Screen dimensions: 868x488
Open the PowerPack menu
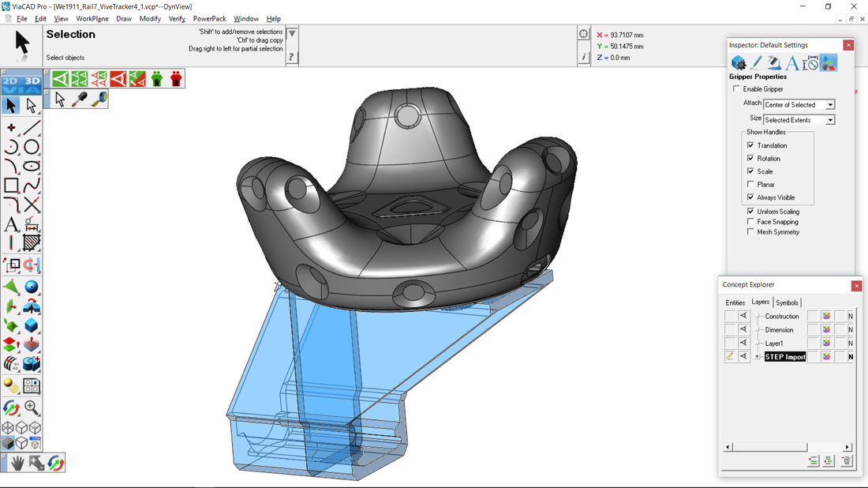(209, 18)
